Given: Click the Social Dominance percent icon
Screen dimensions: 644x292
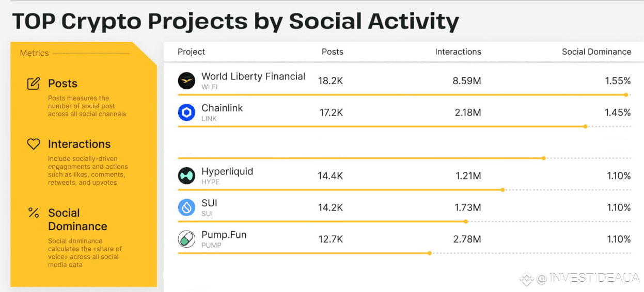Looking at the screenshot, I should (34, 213).
